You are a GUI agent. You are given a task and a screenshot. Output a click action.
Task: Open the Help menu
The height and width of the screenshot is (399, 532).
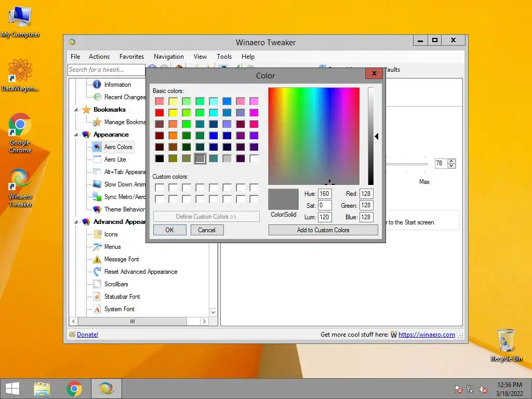(x=248, y=57)
